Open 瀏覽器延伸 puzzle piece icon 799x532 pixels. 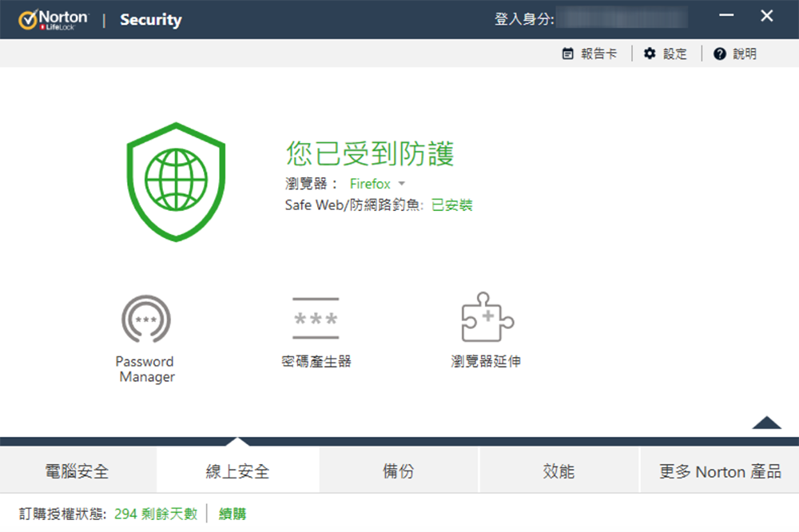487,317
